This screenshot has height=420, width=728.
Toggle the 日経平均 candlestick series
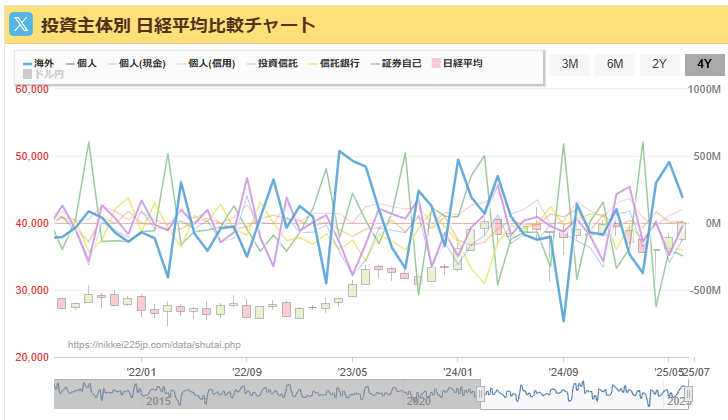pos(457,64)
